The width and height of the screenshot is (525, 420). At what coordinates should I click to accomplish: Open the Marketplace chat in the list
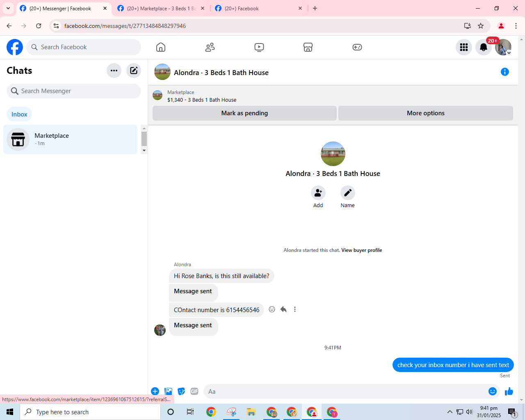coord(71,139)
